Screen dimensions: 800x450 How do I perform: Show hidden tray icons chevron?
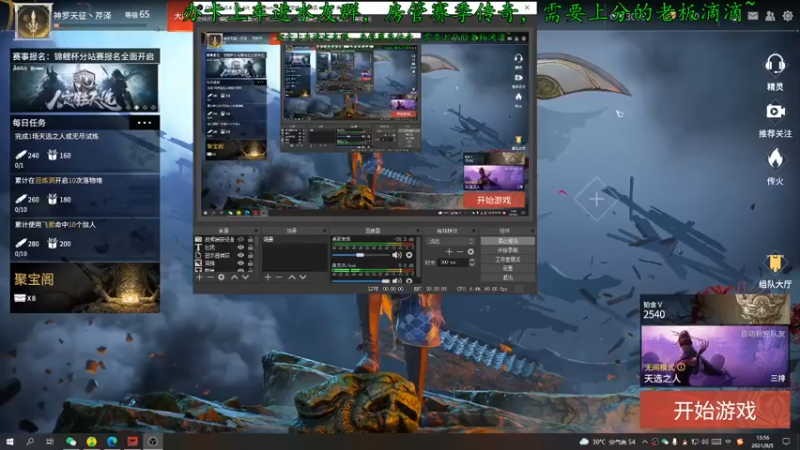point(644,441)
